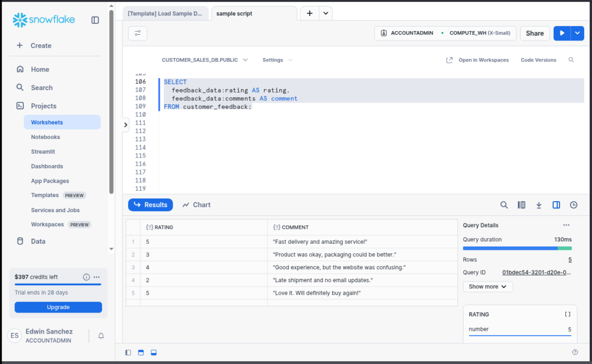Switch to the Chart tab
Screen dimensions: 592x364
pyautogui.click(x=196, y=204)
